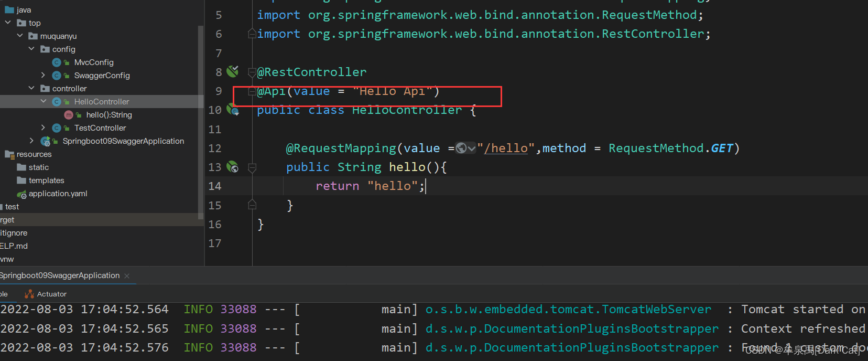Click the hello() method icon
The width and height of the screenshot is (868, 361).
69,115
